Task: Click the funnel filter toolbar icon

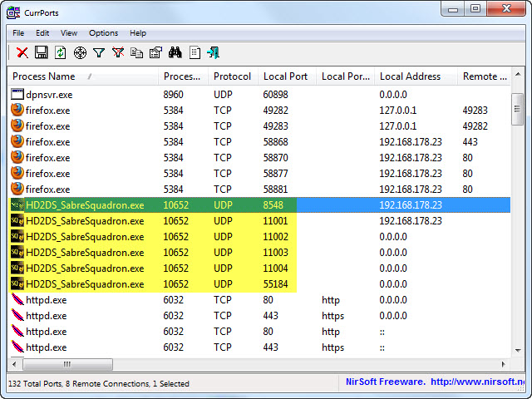Action: (99, 53)
